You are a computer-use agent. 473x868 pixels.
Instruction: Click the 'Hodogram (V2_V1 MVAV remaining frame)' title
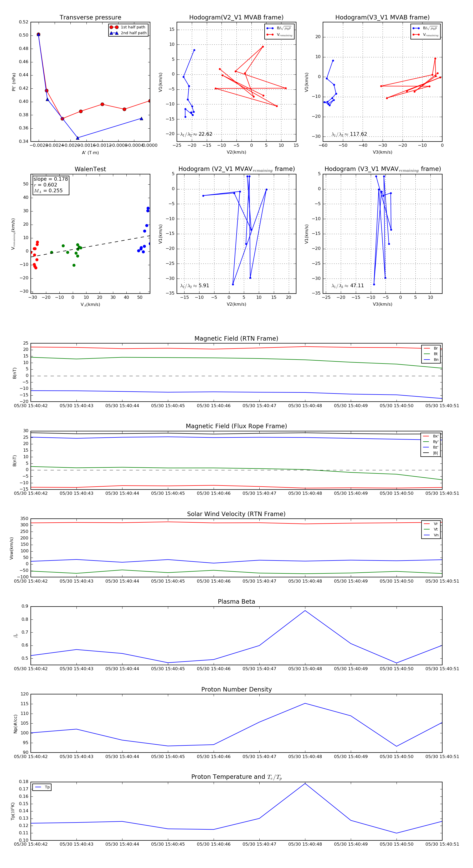[236, 169]
